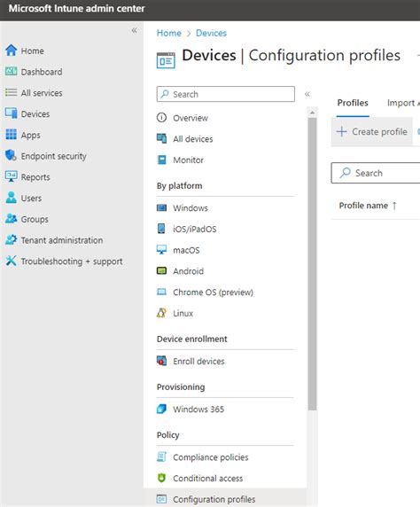The height and width of the screenshot is (507, 420).
Task: Open the Compliance policies menu text
Action: [x=211, y=457]
